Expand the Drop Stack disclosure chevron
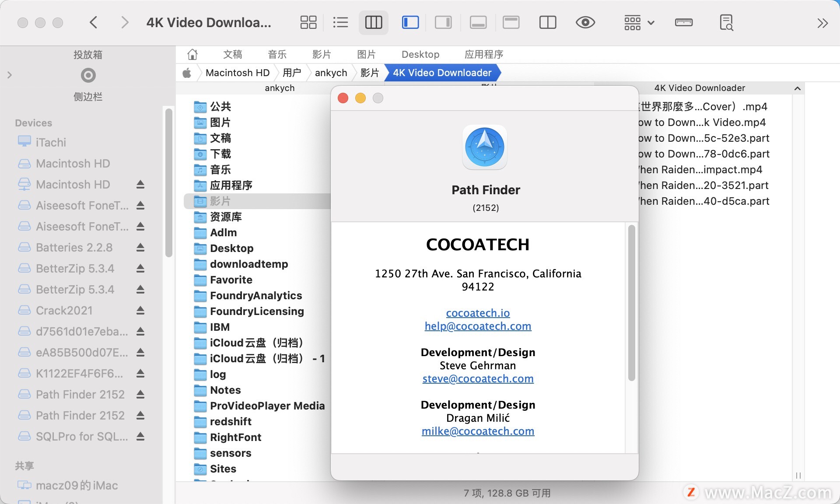840x504 pixels. coord(10,75)
